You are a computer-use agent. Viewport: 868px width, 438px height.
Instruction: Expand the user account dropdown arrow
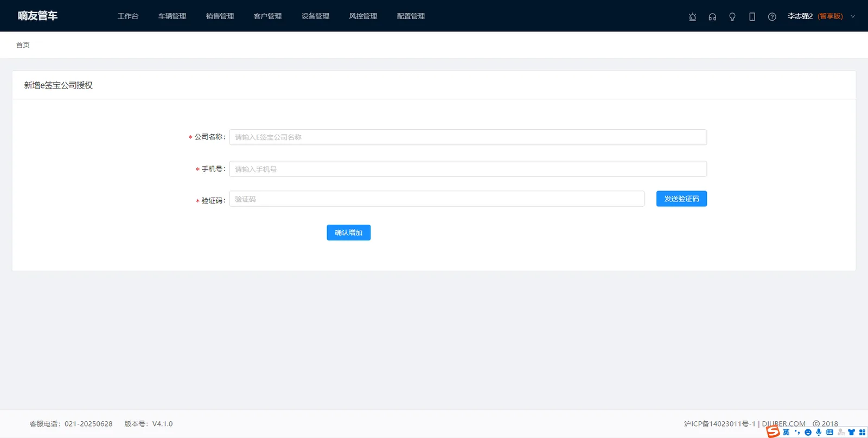(853, 16)
